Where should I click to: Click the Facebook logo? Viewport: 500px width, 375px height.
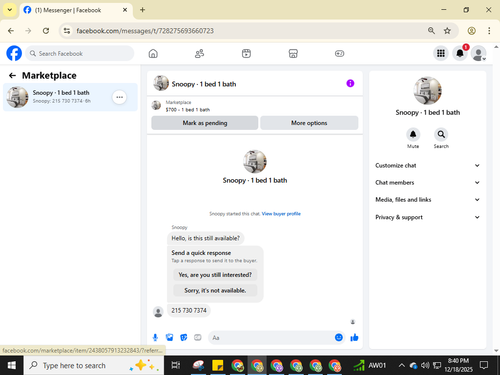coord(14,53)
